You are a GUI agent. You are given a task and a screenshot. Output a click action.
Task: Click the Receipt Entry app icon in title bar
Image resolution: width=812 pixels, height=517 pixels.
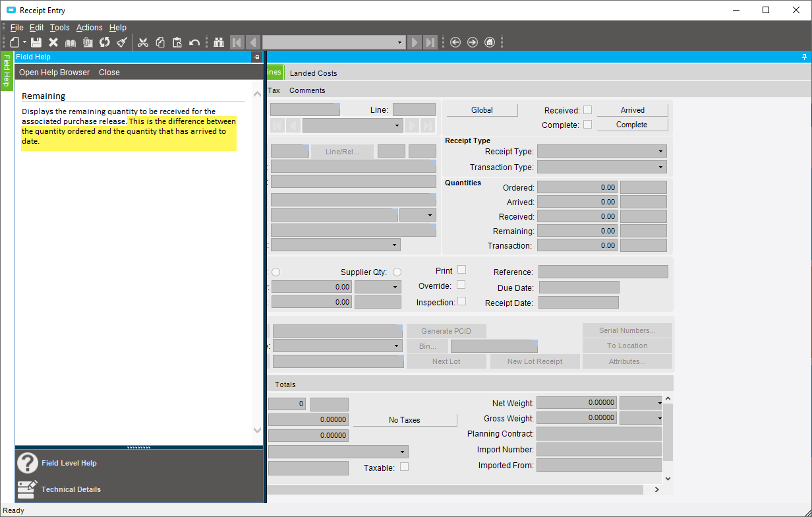(11, 11)
